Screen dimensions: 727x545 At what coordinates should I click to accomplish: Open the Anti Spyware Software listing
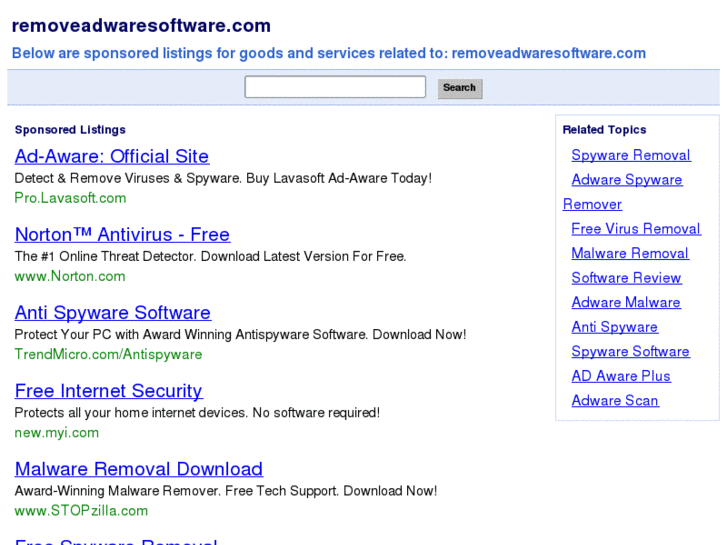pyautogui.click(x=113, y=313)
